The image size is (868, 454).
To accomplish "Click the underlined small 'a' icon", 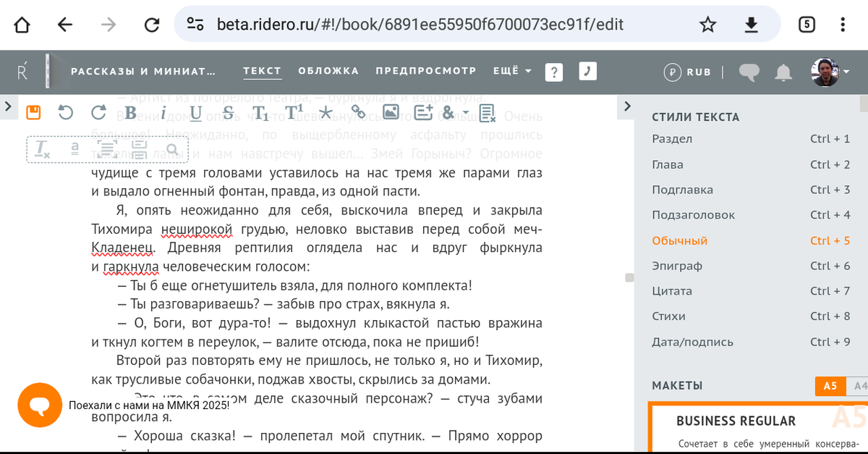I will [75, 149].
